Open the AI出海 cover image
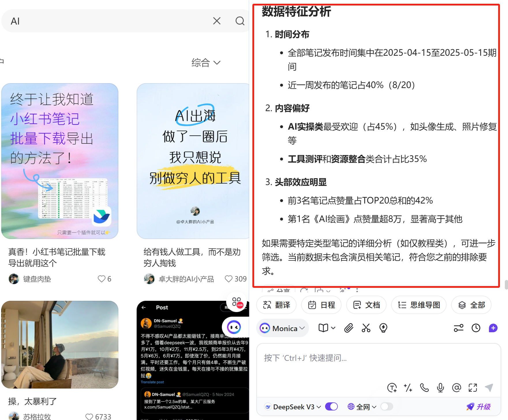This screenshot has height=420, width=508. point(193,161)
